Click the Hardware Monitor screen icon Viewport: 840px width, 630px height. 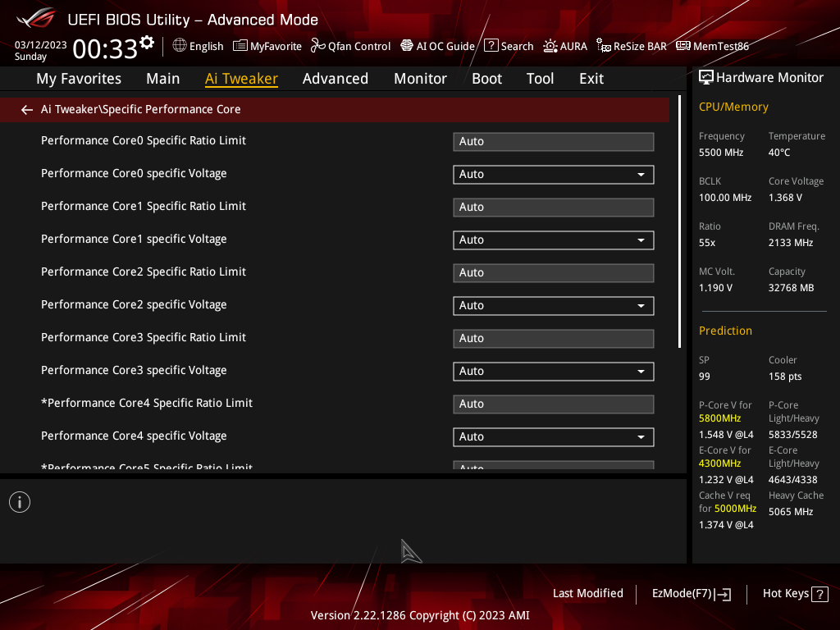tap(706, 78)
